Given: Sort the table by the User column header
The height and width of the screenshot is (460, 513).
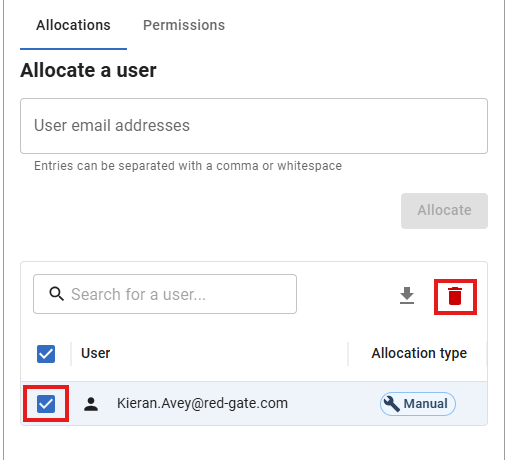Looking at the screenshot, I should click(95, 353).
